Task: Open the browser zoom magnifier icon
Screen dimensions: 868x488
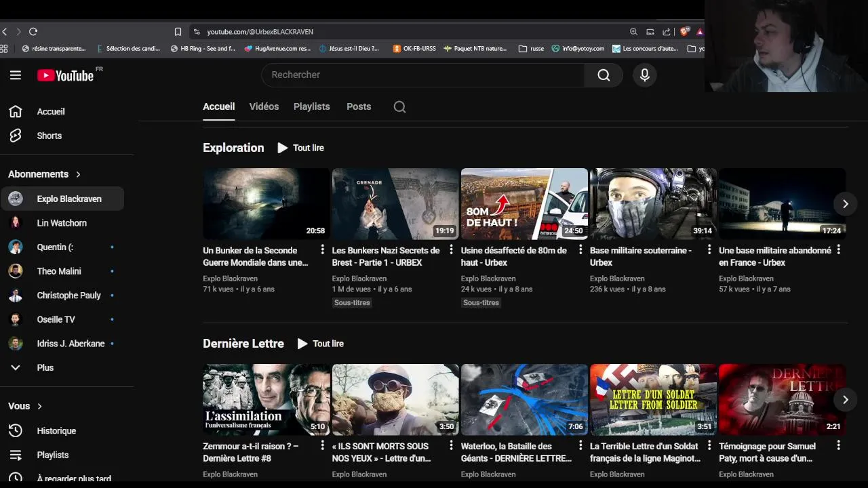Action: (633, 31)
